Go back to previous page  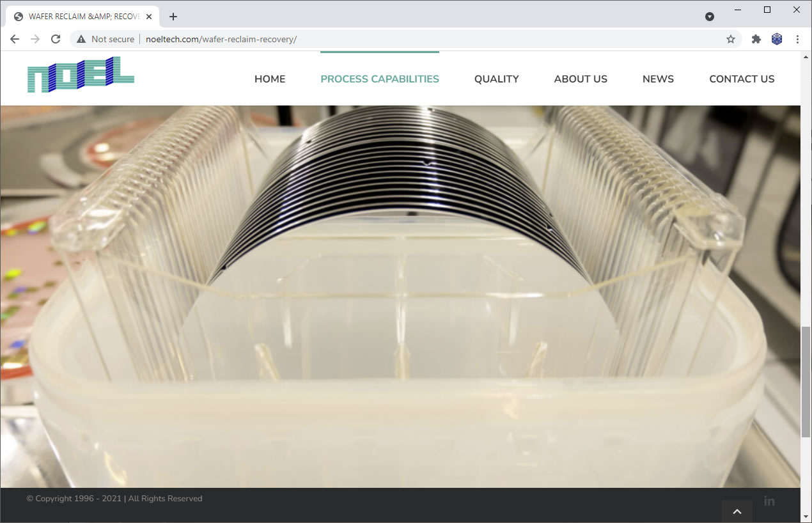point(15,39)
